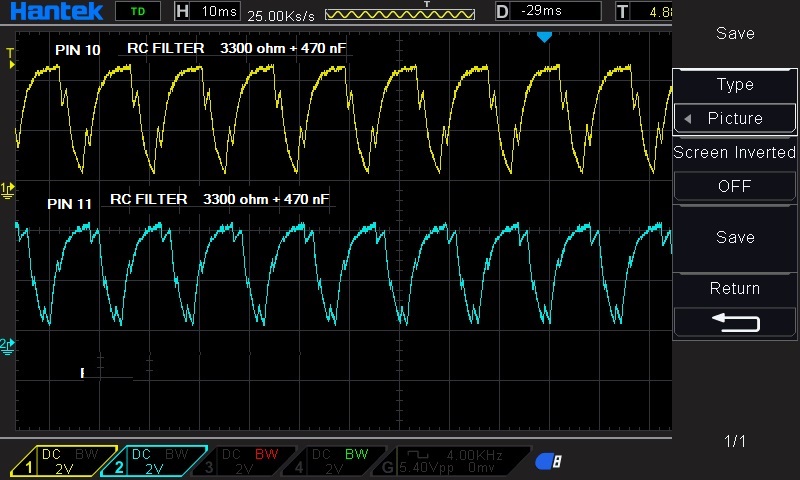Click the yellow trigger level T marker

(10, 58)
